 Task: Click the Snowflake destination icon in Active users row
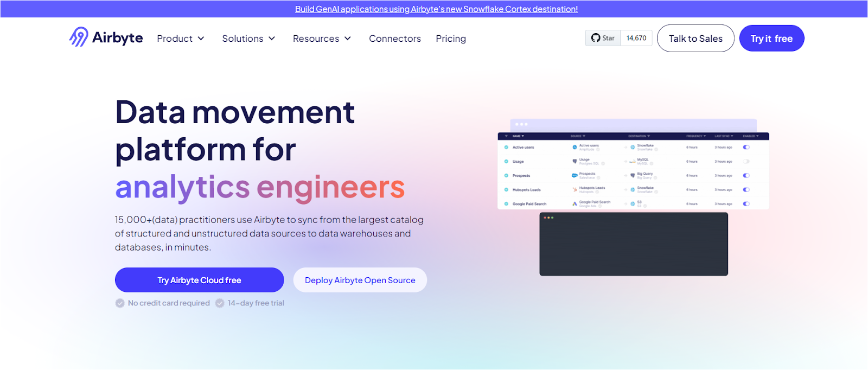coord(633,147)
